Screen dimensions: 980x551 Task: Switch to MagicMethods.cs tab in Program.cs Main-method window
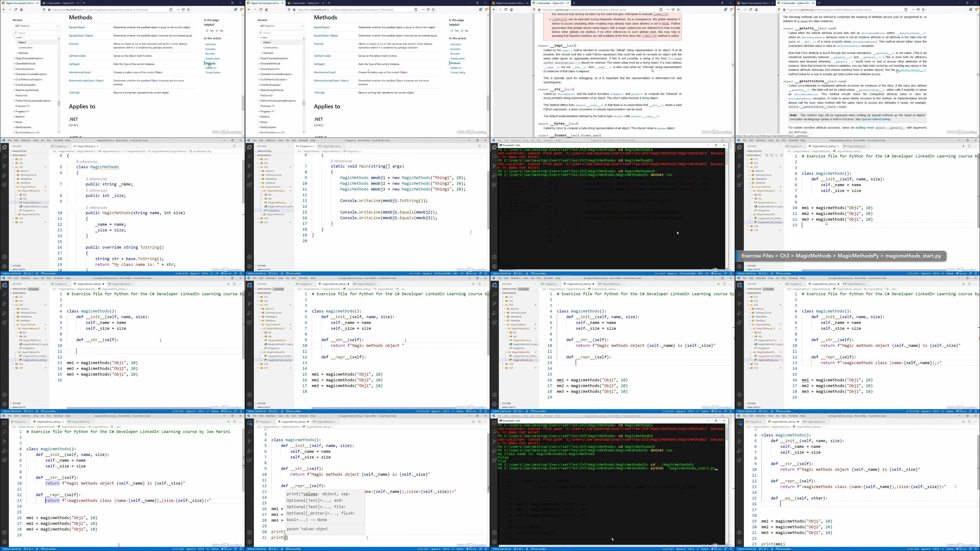coord(331,146)
